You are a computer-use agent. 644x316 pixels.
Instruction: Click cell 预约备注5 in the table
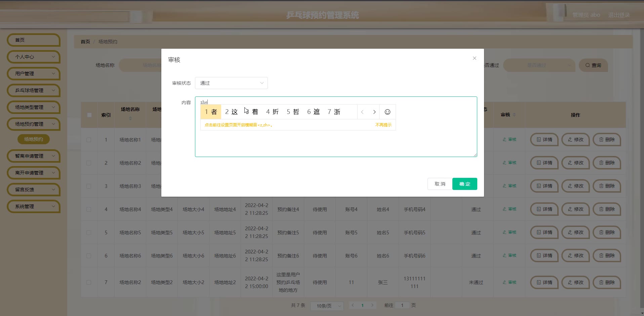(288, 233)
